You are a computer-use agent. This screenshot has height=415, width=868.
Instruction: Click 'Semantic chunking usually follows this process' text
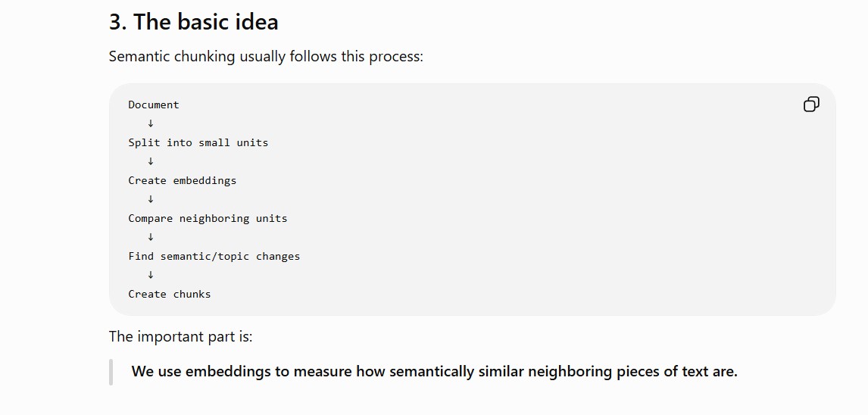click(266, 57)
